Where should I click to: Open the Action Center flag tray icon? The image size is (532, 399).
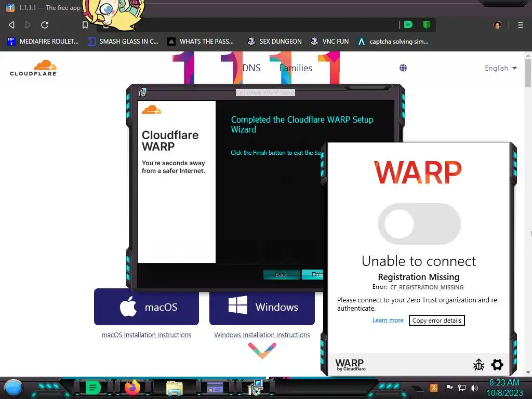click(449, 388)
